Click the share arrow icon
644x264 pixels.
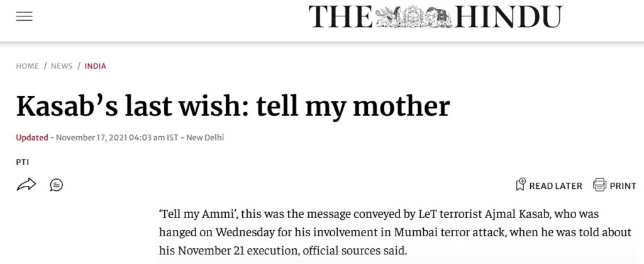pos(26,185)
